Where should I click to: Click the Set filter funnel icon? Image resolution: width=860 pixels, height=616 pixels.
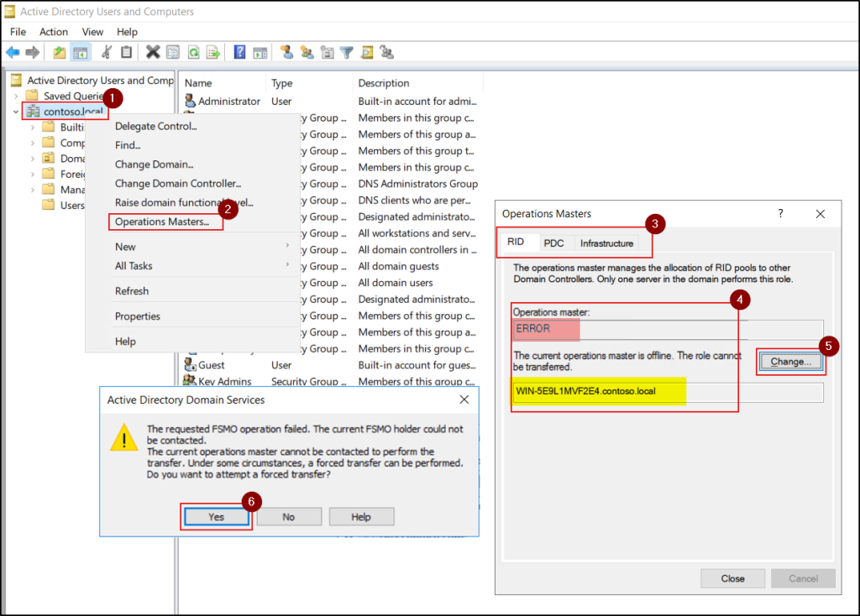[x=345, y=52]
